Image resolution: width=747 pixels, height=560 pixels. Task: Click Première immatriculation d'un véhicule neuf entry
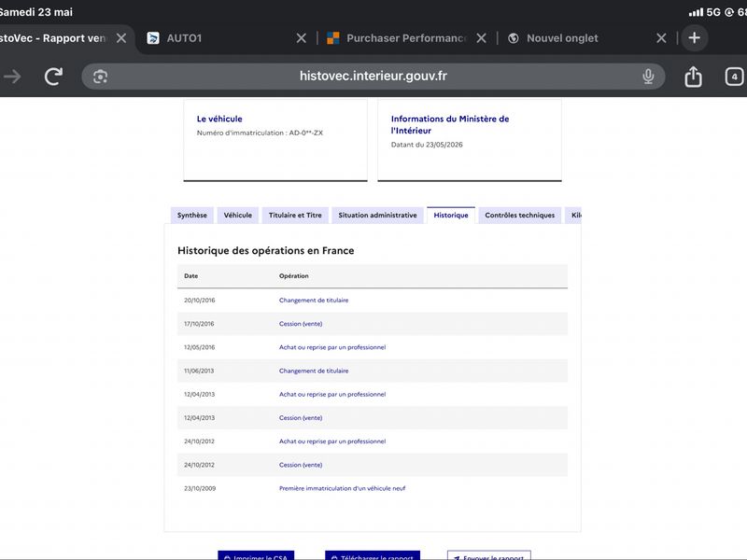(342, 488)
